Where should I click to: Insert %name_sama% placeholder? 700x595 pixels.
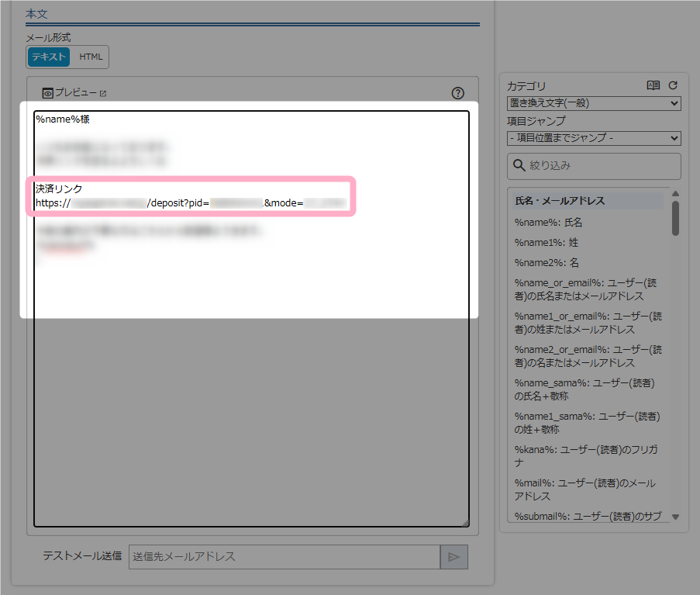click(x=584, y=389)
